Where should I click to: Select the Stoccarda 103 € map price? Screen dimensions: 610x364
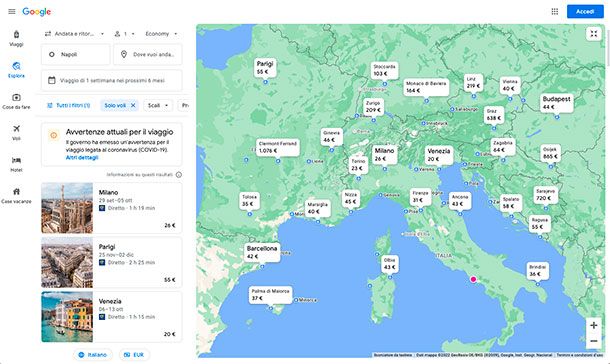tap(384, 70)
